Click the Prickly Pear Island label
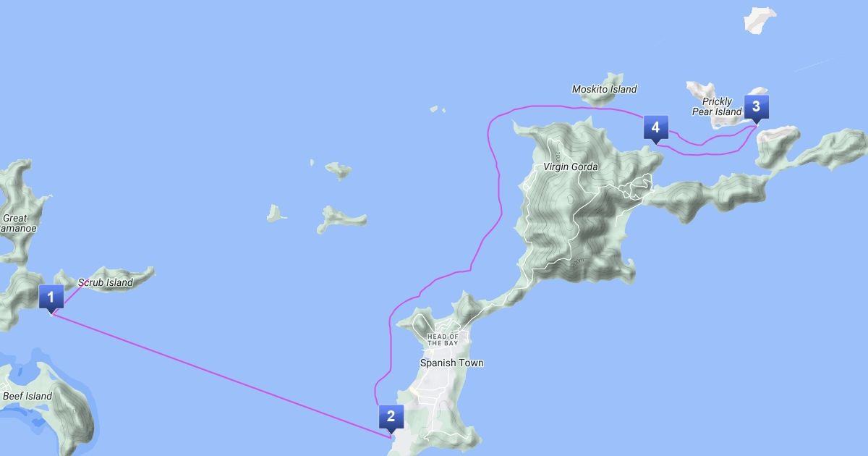The image size is (868, 456). [x=717, y=106]
